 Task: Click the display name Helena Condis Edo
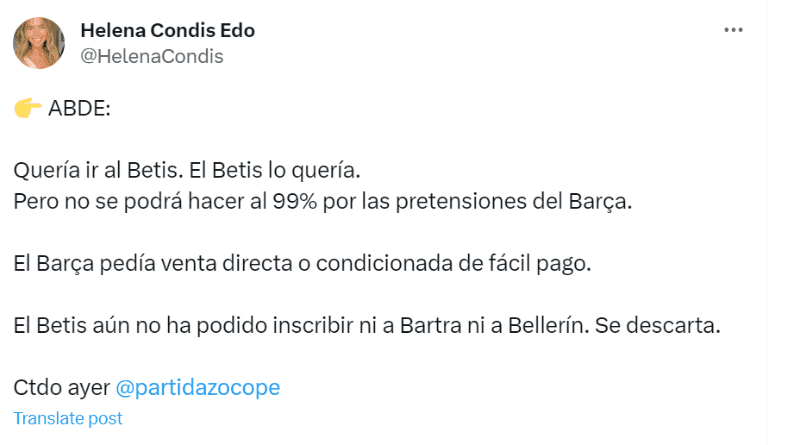tap(167, 31)
